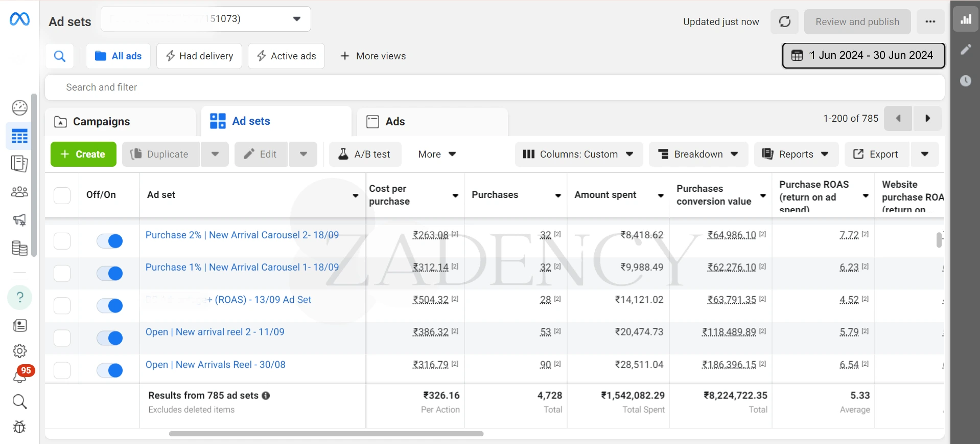Click info icon next to Results from 785 ad sets
980x444 pixels.
[x=266, y=395]
